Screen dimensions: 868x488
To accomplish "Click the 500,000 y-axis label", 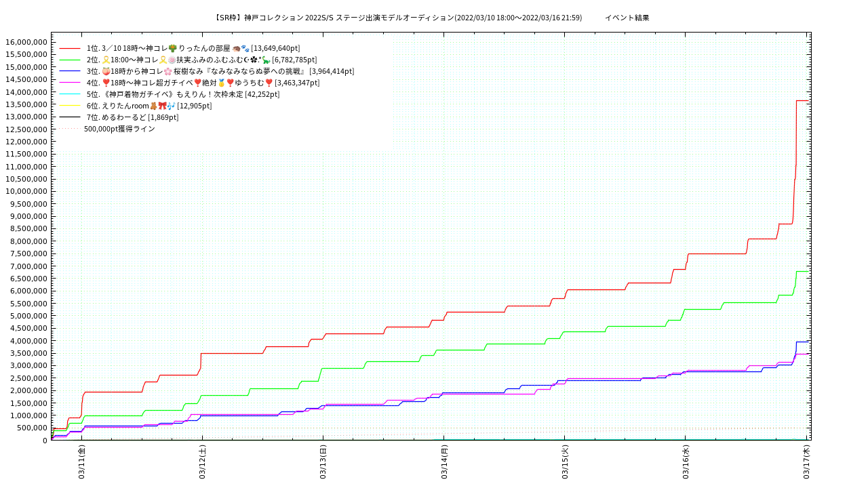I will pyautogui.click(x=33, y=428).
